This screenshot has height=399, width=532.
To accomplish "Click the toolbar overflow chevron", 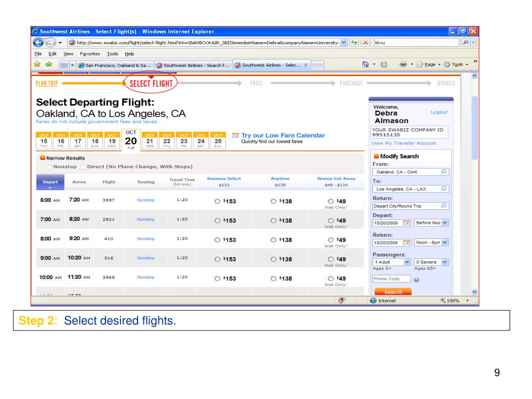I will (475, 61).
